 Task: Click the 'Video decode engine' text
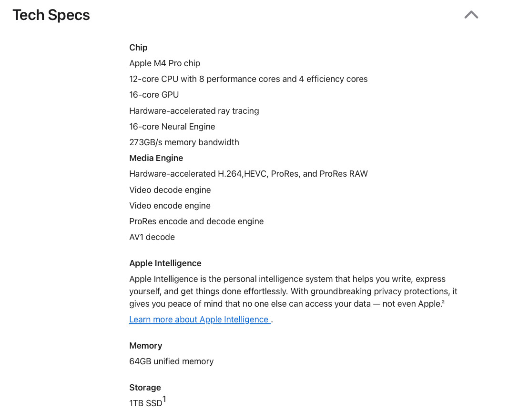[x=170, y=190]
